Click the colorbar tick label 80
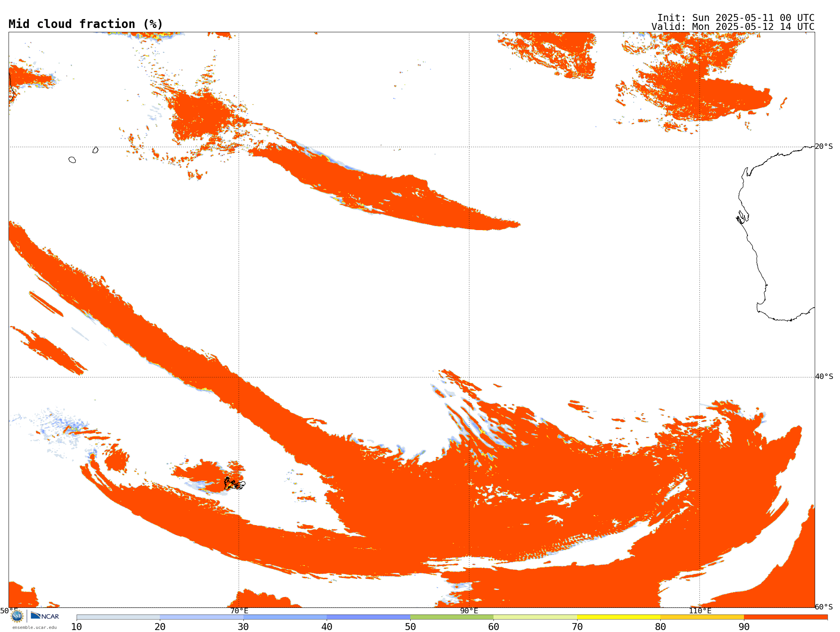This screenshot has height=632, width=840. point(660,627)
